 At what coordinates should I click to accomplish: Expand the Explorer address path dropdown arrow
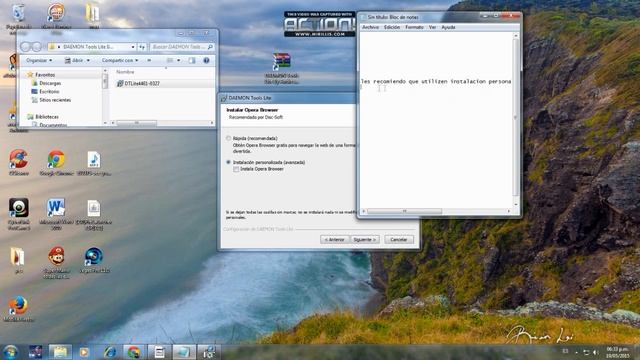point(133,47)
